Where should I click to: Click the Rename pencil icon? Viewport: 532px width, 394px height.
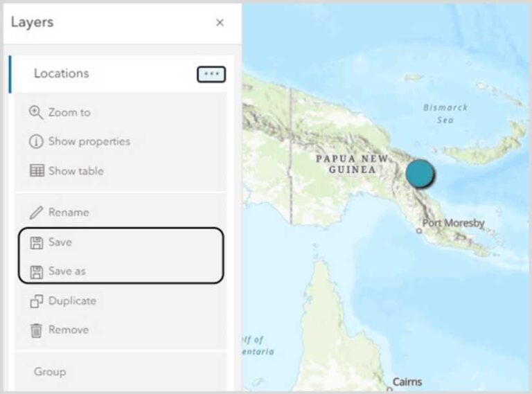coord(36,213)
